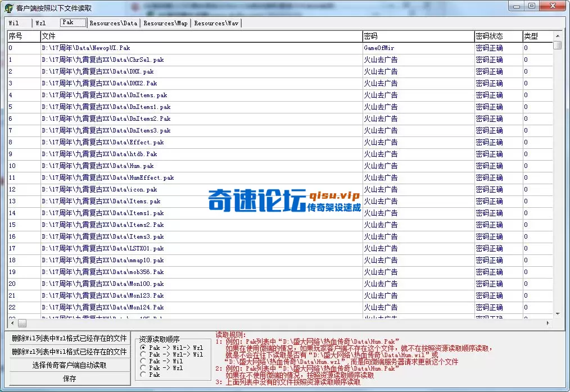
Task: Select the Hum.pak entry in the list
Action: pos(169,166)
